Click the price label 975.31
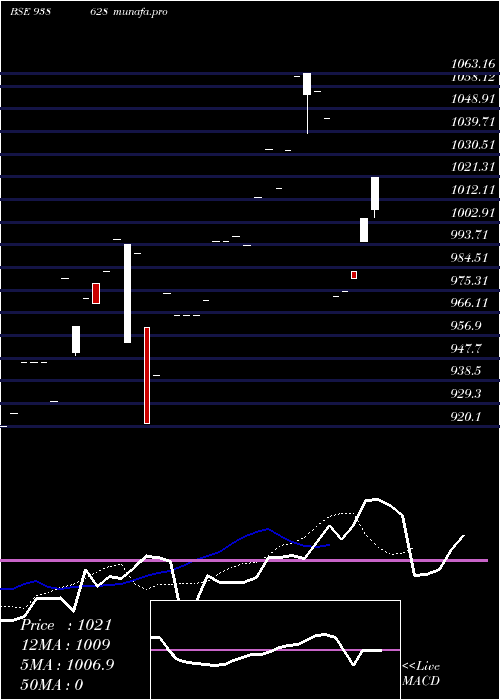500x700 pixels. point(470,280)
